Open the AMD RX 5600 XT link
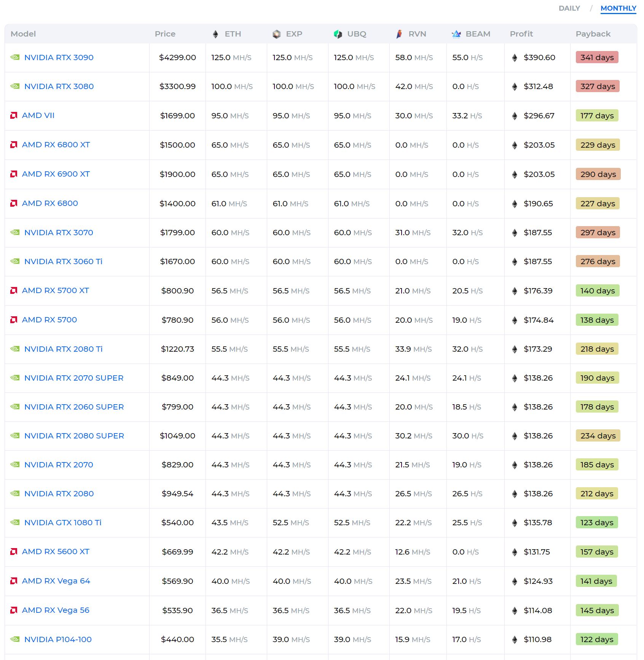Image resolution: width=644 pixels, height=660 pixels. [56, 552]
